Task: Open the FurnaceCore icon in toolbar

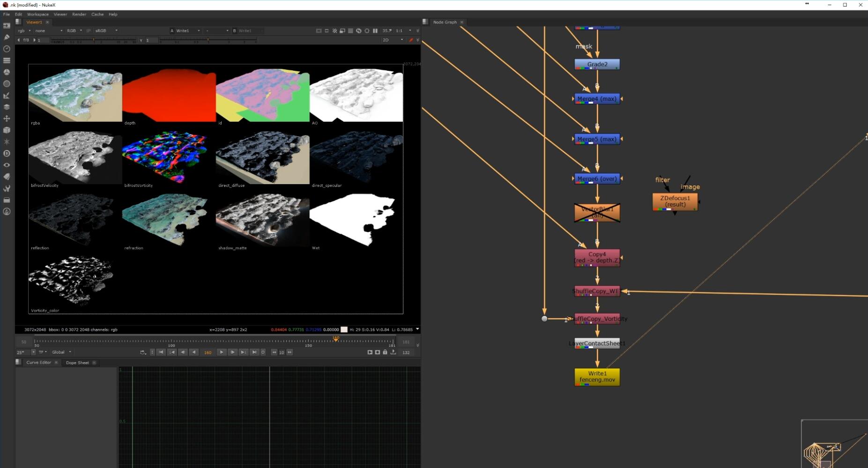Action: pyautogui.click(x=7, y=211)
